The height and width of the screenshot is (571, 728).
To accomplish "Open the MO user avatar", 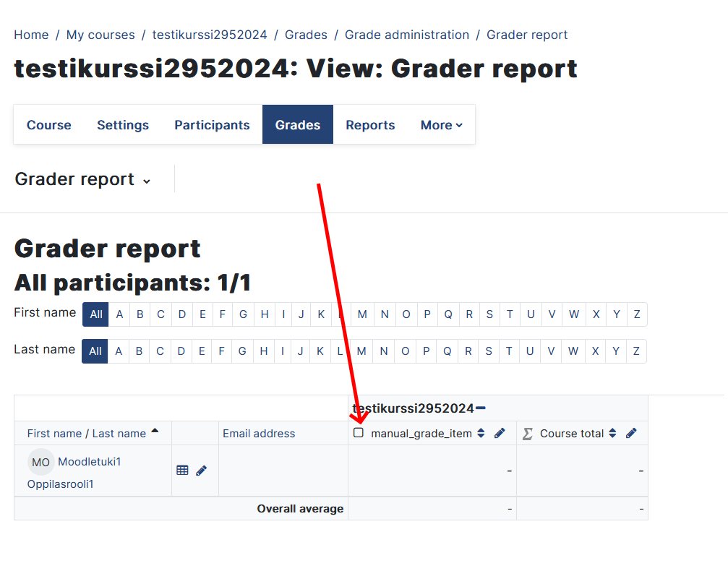I will (x=41, y=462).
